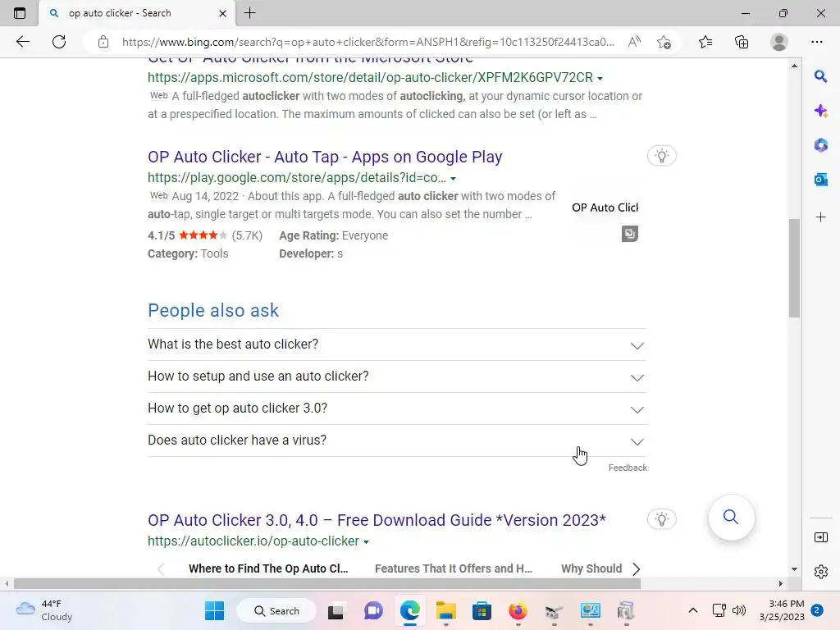Open Chat app from taskbar
This screenshot has height=630, width=840.
373,610
